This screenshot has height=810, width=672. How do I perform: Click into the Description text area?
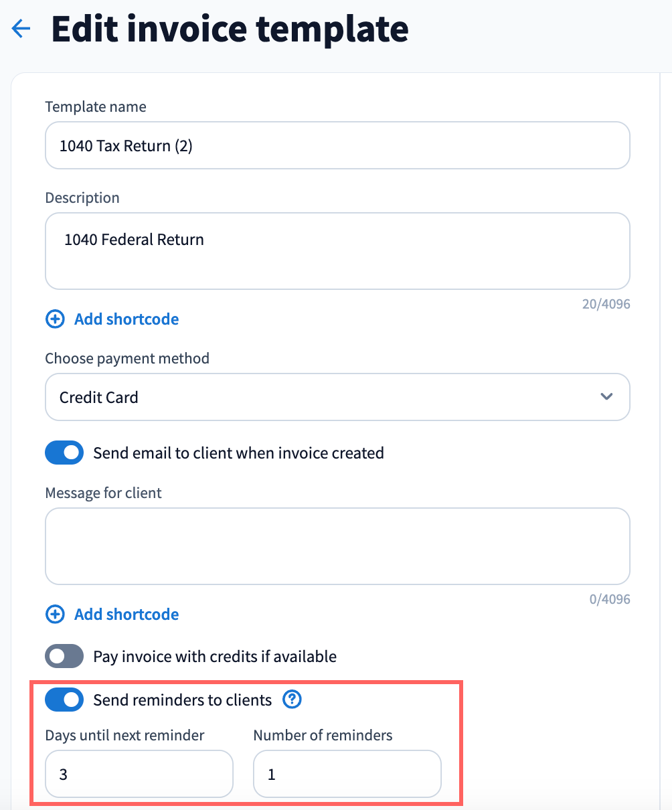tap(337, 251)
